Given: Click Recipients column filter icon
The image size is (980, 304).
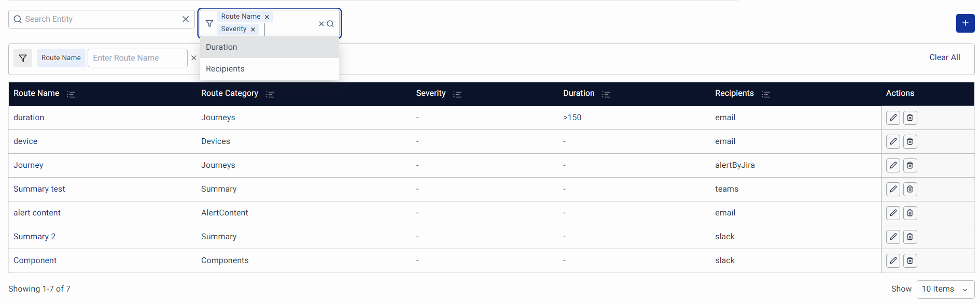Looking at the screenshot, I should point(765,94).
